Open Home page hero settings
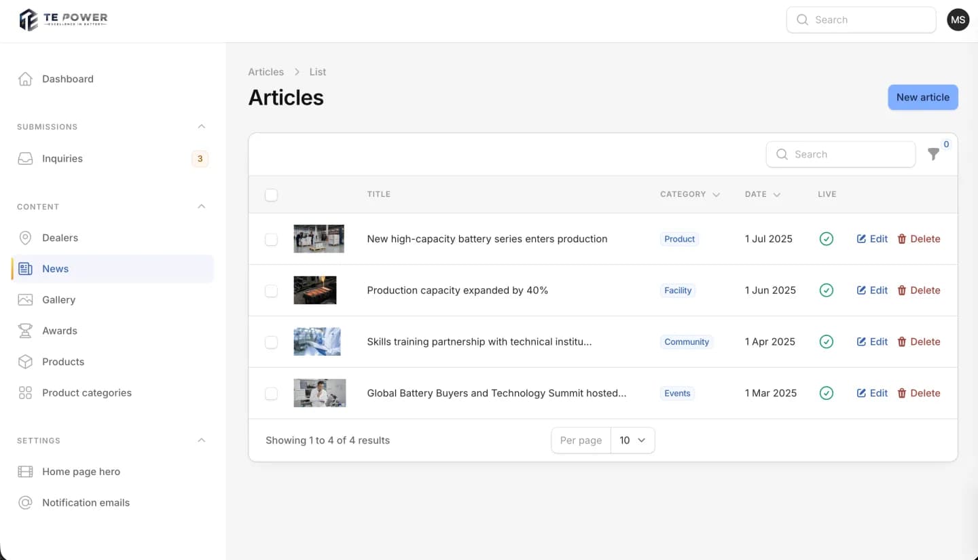 [x=112, y=472]
